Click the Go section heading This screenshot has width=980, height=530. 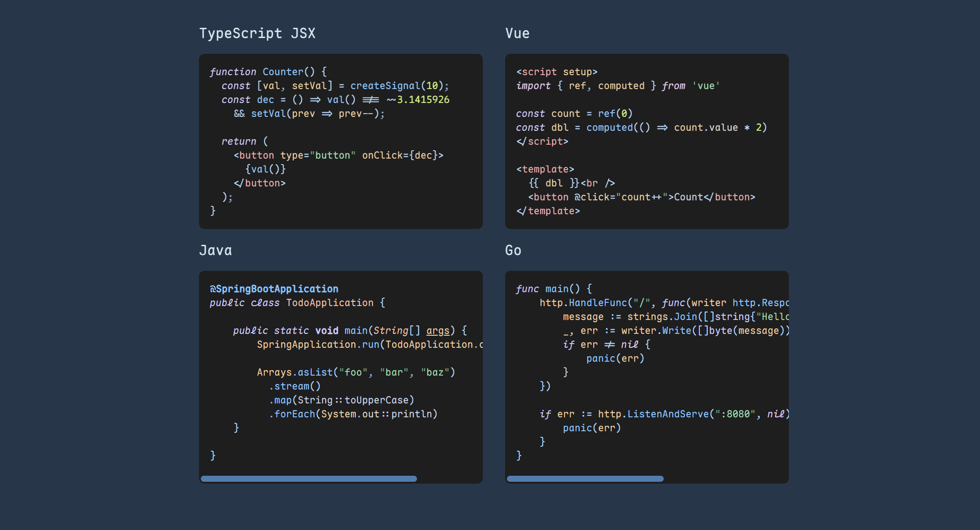pos(513,250)
